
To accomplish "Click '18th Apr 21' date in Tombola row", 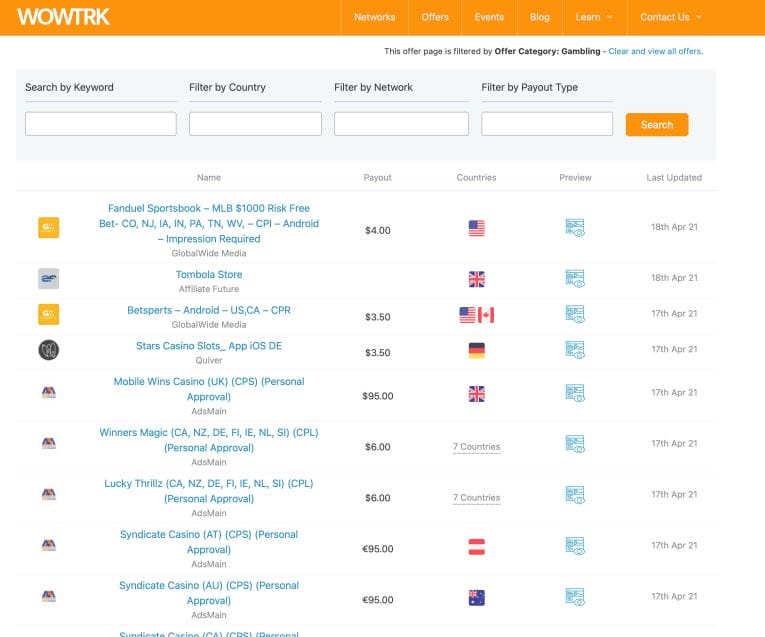I will point(674,278).
